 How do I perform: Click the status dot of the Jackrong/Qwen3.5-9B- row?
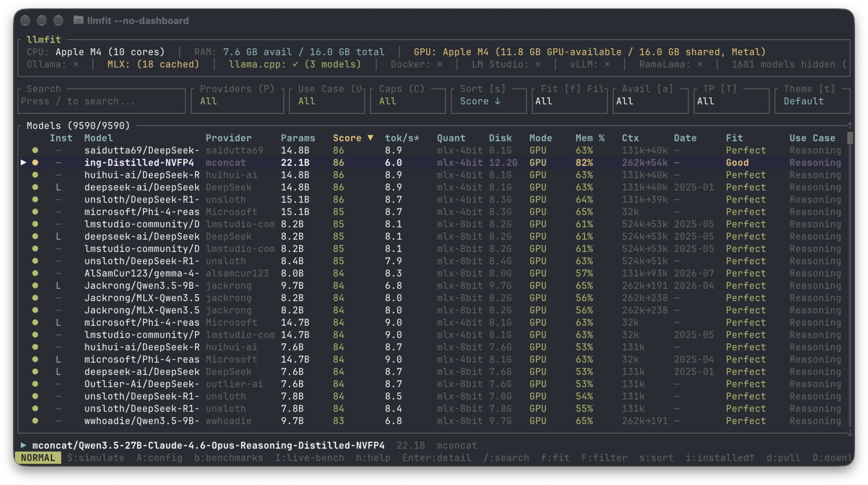tap(35, 286)
